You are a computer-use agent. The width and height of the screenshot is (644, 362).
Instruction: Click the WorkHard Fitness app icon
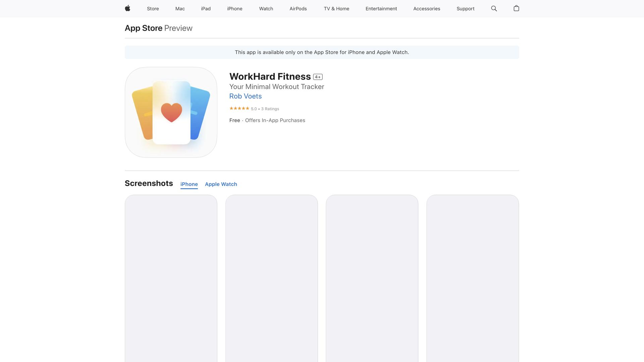click(171, 112)
